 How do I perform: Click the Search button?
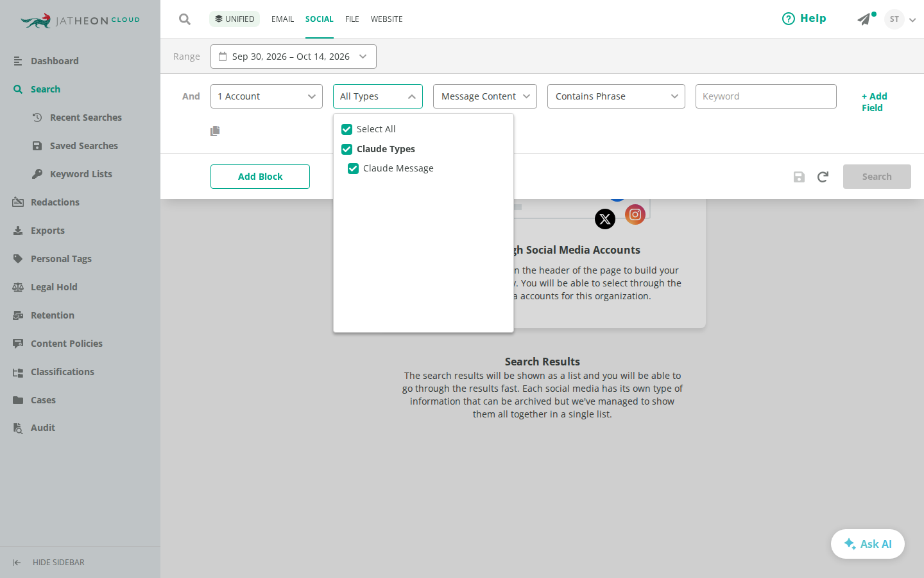click(x=877, y=177)
